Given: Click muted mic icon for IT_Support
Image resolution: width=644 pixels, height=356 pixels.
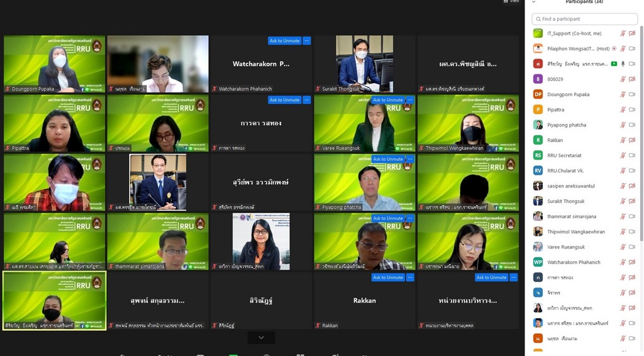Looking at the screenshot, I should 623,33.
